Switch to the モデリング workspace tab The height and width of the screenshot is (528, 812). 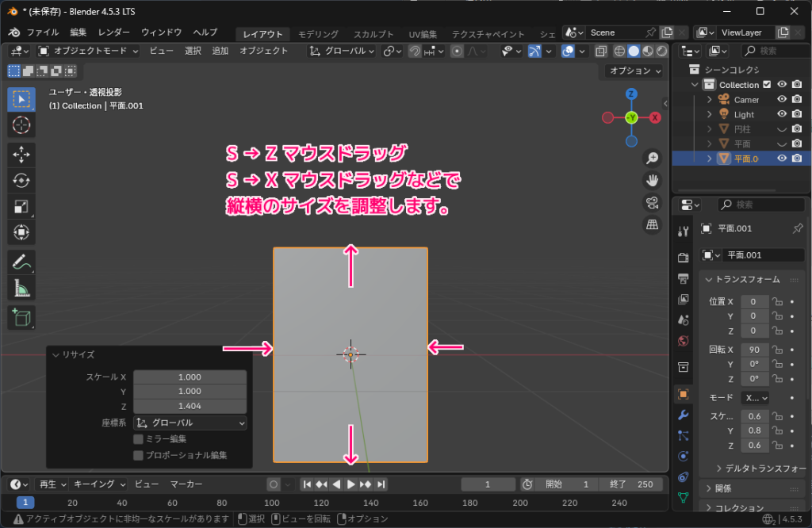click(x=317, y=33)
